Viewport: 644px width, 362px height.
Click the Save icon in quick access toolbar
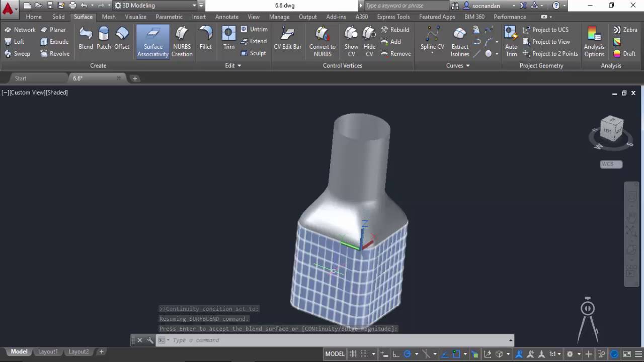[50, 6]
